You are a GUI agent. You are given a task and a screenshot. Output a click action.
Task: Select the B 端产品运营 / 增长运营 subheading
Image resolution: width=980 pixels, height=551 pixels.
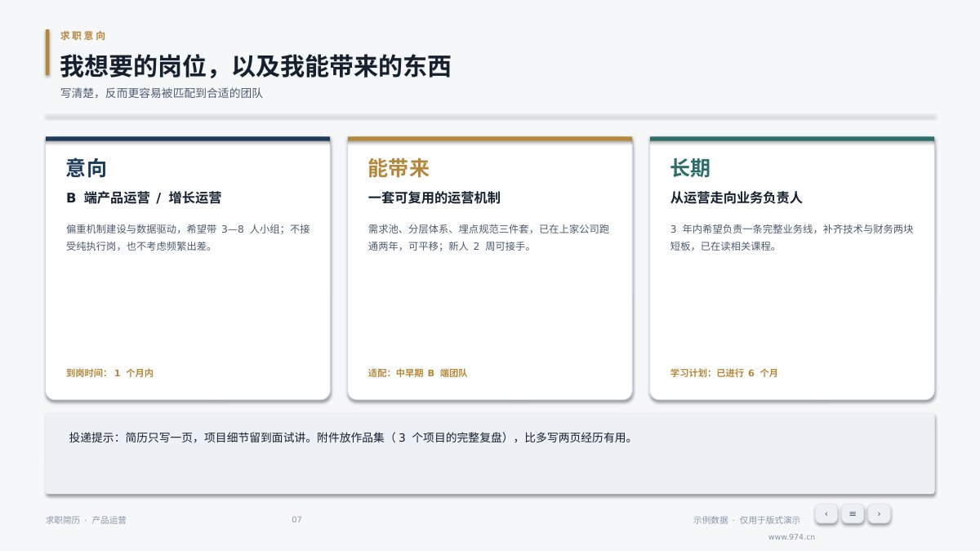pos(144,198)
